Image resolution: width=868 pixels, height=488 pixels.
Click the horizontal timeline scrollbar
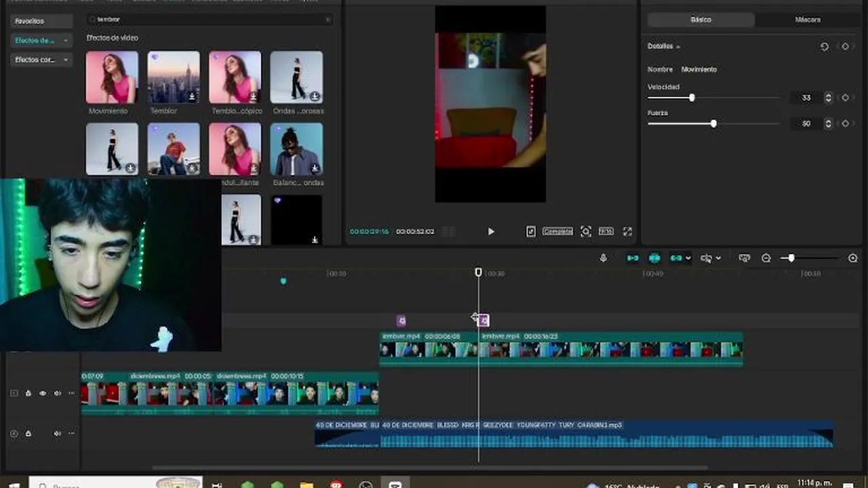[430, 467]
